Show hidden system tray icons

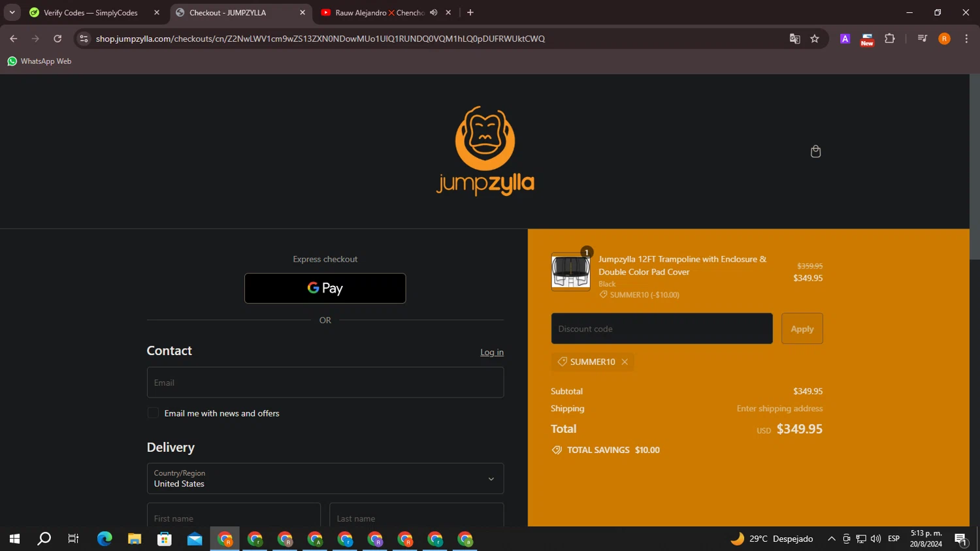[x=831, y=539]
